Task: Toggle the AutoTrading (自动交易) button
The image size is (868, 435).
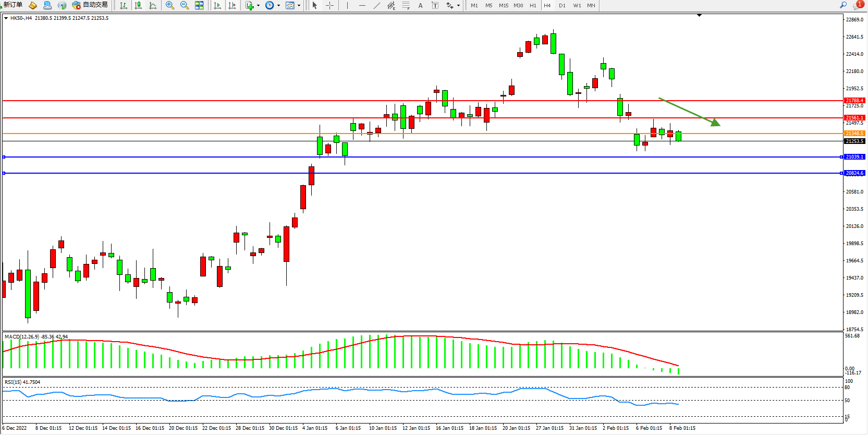Action: (x=90, y=5)
